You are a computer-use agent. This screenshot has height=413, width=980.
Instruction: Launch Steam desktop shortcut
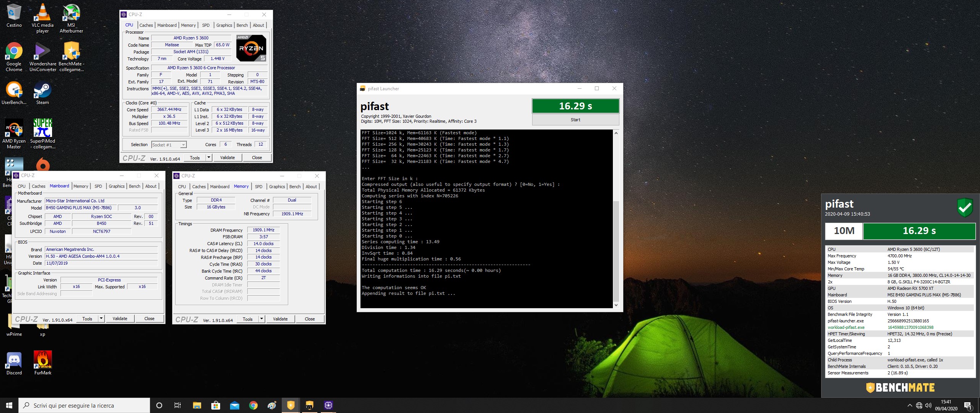pos(42,93)
